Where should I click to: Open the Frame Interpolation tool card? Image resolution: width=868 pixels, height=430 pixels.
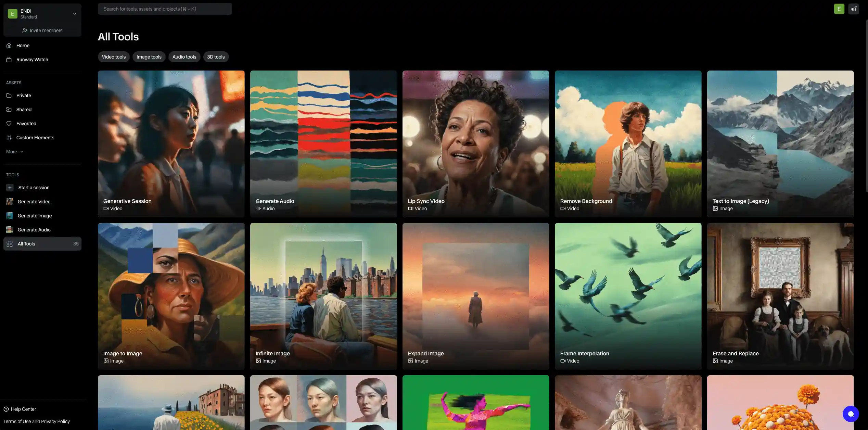(x=628, y=296)
